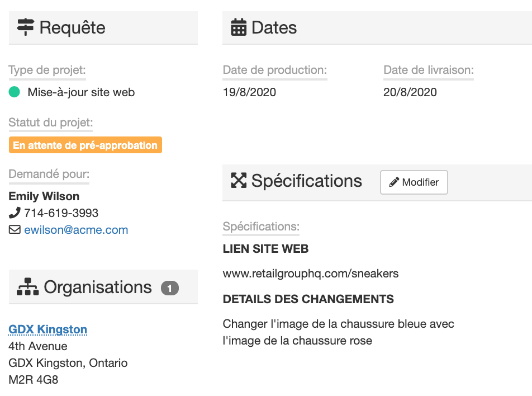This screenshot has height=396, width=532.
Task: Click the En attente de pré-approbation status badge
Action: (85, 145)
